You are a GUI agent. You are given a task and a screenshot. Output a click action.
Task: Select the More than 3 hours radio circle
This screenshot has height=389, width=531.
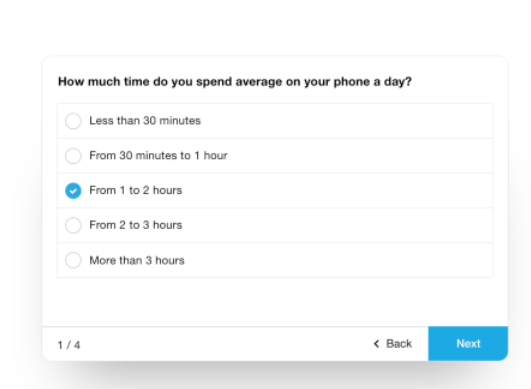point(73,260)
